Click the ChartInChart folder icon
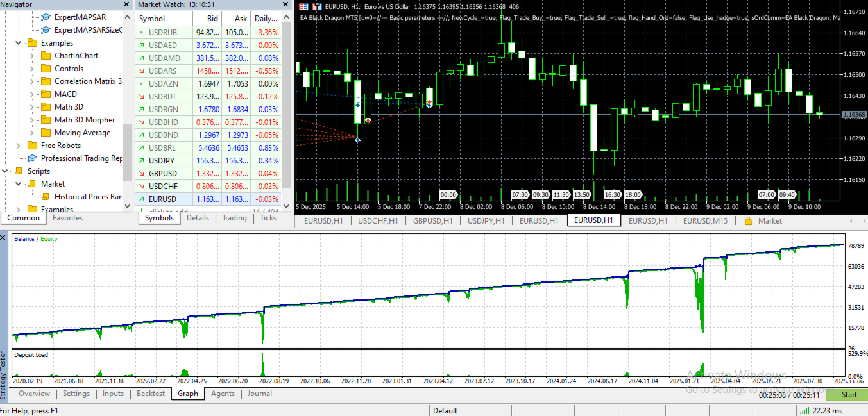This screenshot has height=416, width=868. click(x=46, y=56)
